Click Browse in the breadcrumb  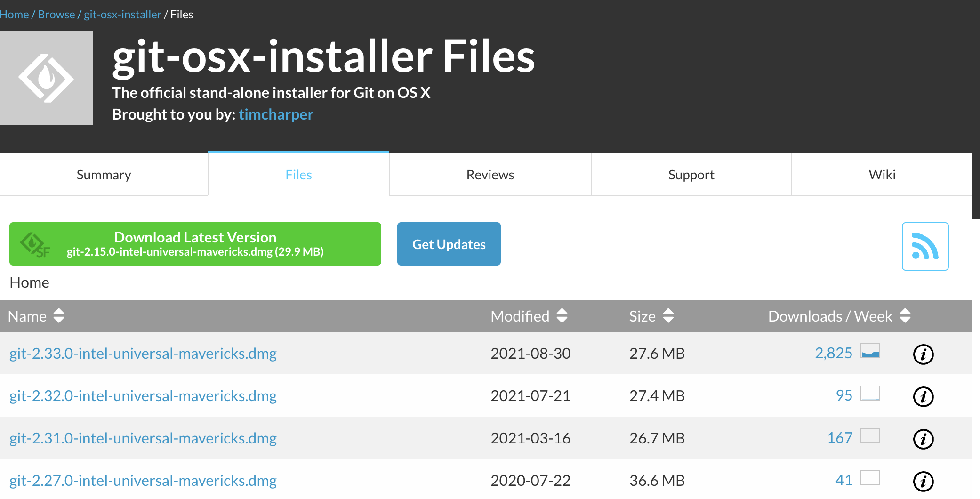(x=56, y=15)
